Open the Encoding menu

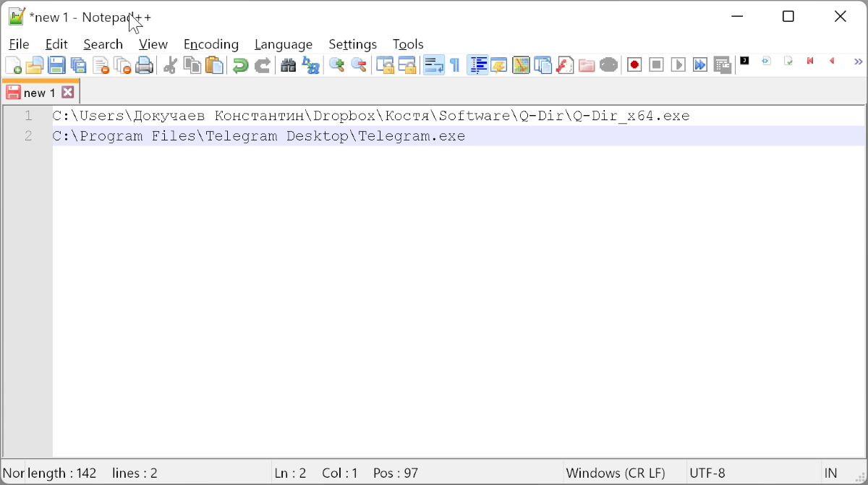[211, 44]
